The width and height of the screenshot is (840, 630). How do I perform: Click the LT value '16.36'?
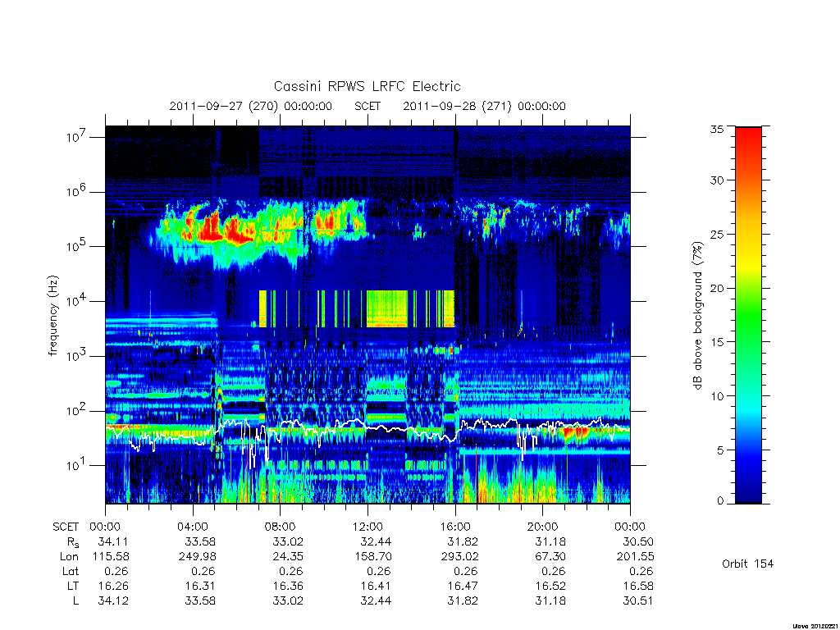click(289, 586)
